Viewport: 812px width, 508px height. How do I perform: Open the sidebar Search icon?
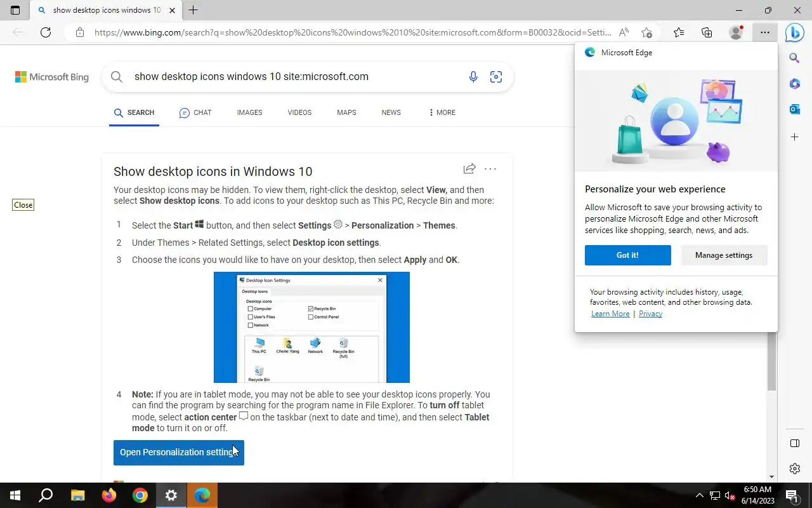794,58
